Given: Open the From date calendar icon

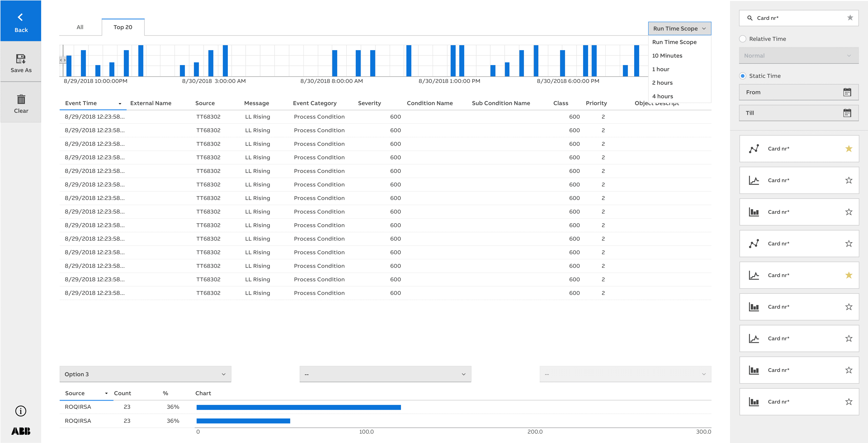Looking at the screenshot, I should point(847,92).
